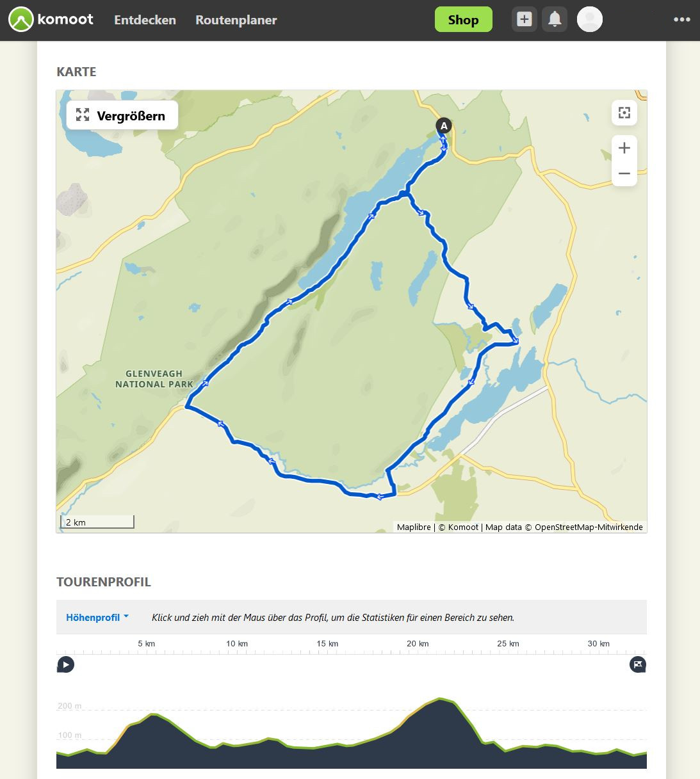The height and width of the screenshot is (779, 700).
Task: Click the start point marker A
Action: click(443, 125)
